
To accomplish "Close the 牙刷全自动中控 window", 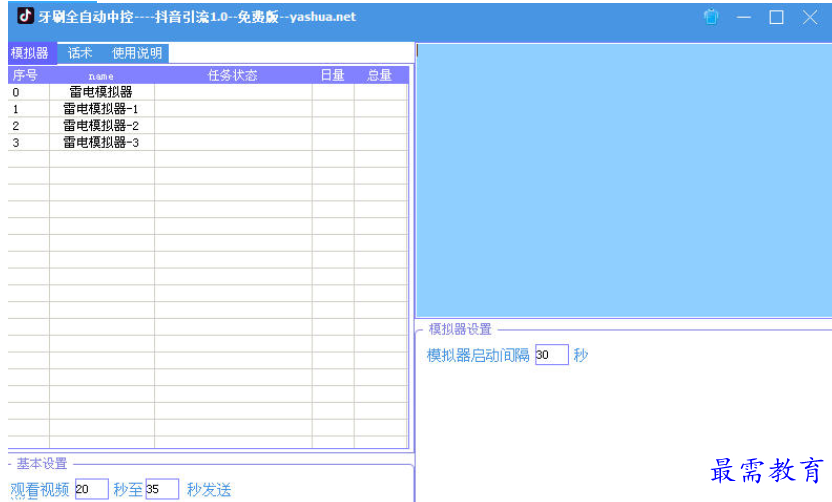I will 810,18.
